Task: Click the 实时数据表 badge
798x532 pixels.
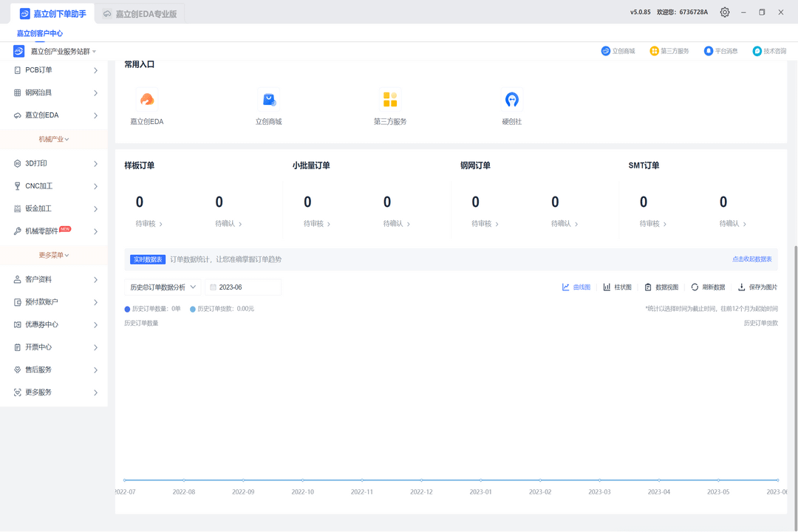Action: click(148, 259)
